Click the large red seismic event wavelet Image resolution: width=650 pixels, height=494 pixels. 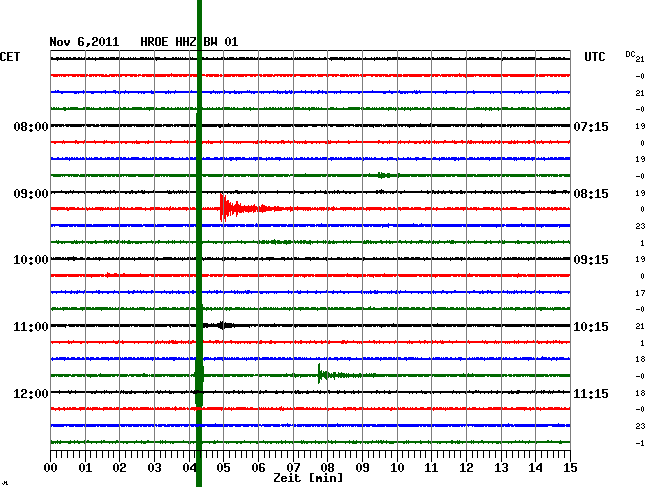(x=249, y=208)
